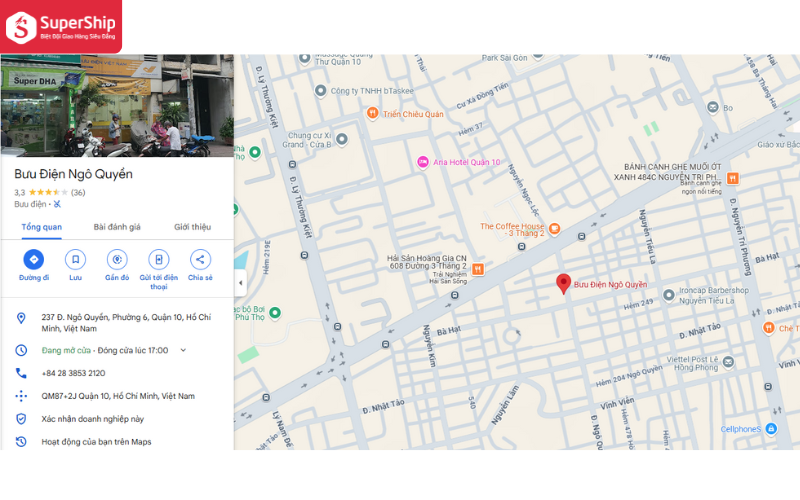Select the Viettel Post Lê Hồng Phong marker
The width and height of the screenshot is (800, 500).
click(x=729, y=362)
